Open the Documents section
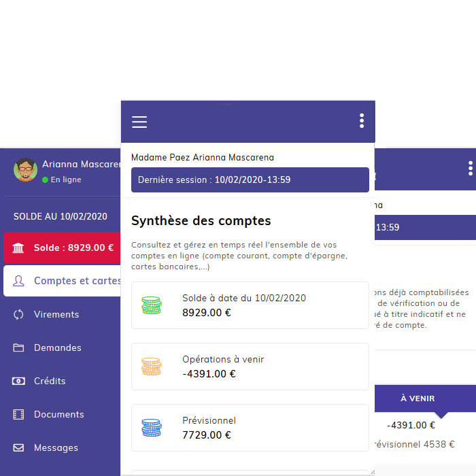Screen dimensions: 476x476 pos(59,414)
